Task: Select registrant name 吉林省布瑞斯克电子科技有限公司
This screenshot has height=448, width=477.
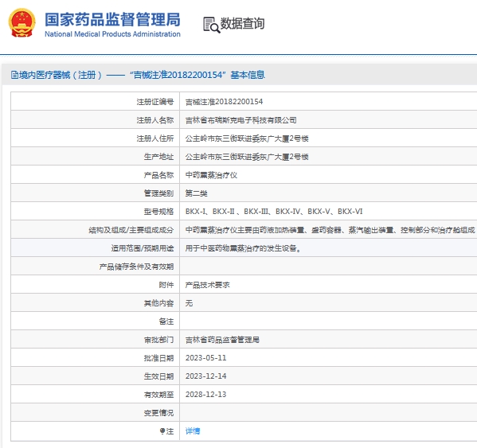Action: point(241,120)
